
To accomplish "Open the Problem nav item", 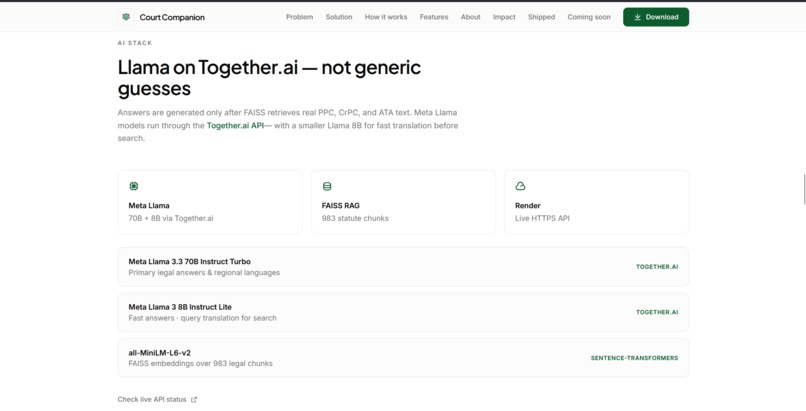I will [299, 17].
